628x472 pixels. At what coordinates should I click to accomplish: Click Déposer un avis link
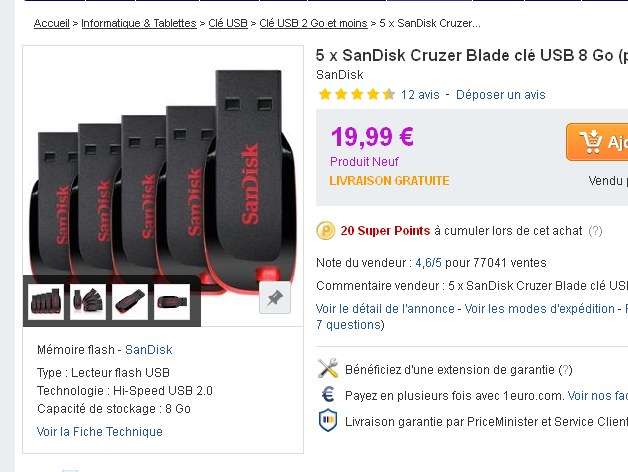(501, 95)
